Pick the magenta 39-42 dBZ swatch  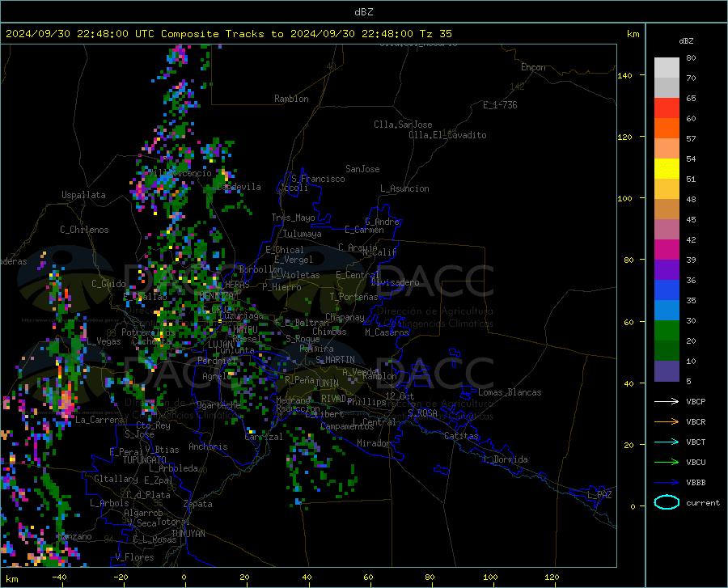click(667, 250)
